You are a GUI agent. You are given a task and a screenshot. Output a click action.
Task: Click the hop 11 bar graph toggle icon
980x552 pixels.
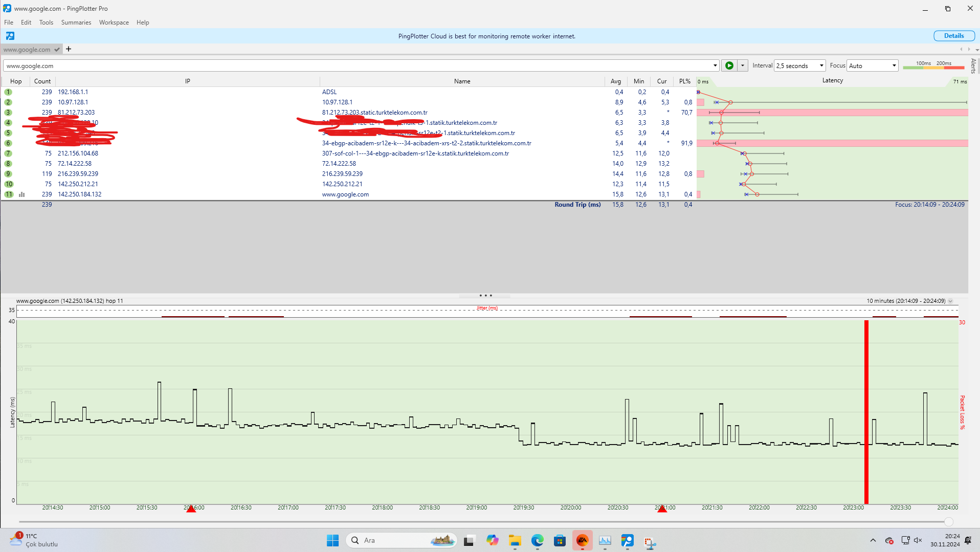[x=22, y=194]
